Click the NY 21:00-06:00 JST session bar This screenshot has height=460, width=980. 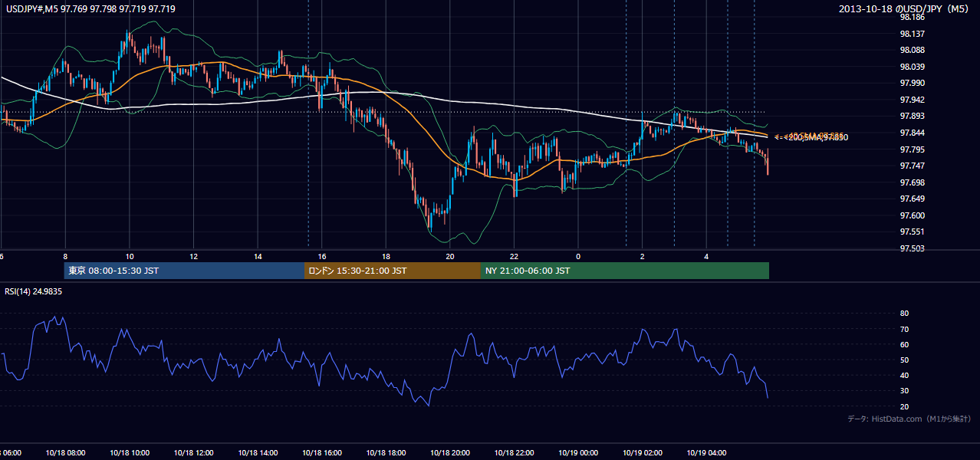[x=624, y=271]
